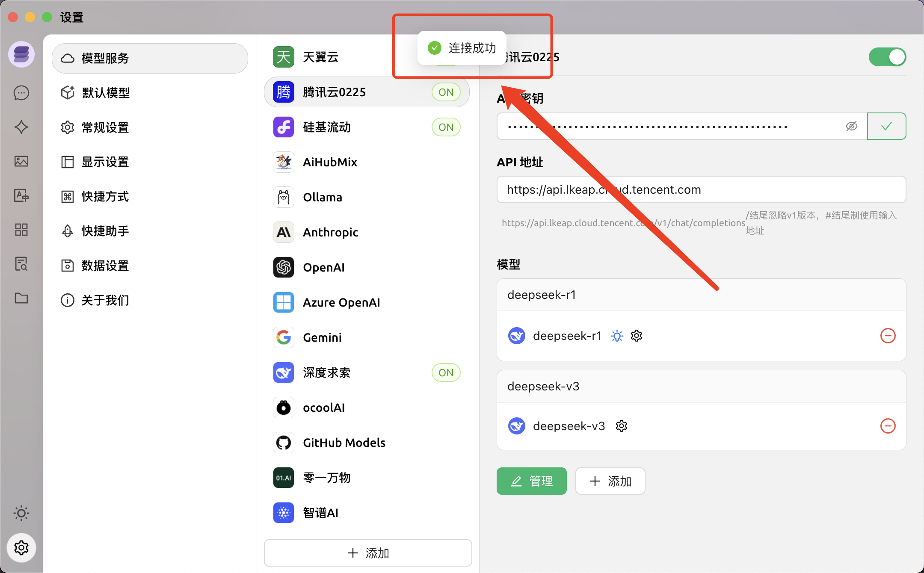Open the agents sparkle sidebar icon
The width and height of the screenshot is (924, 573).
(21, 127)
